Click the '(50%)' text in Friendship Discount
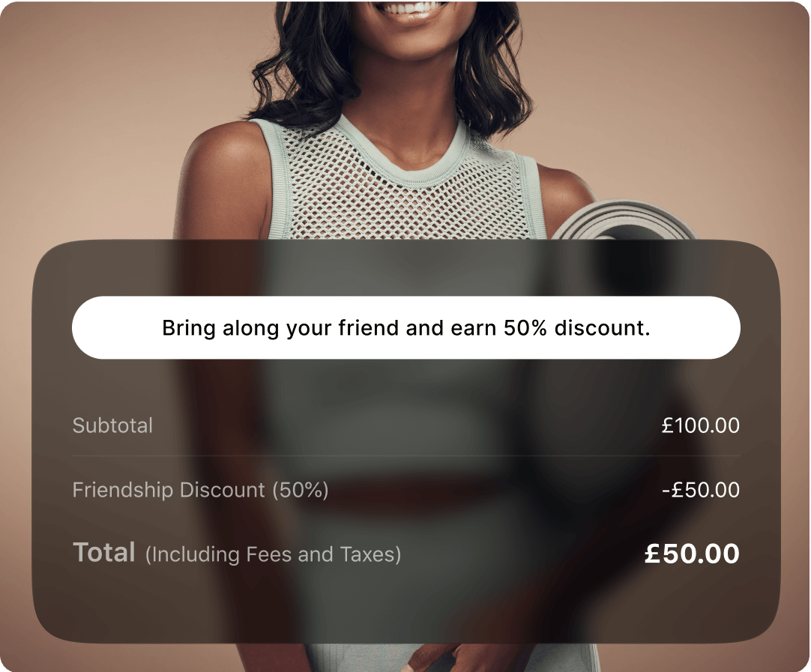Image resolution: width=811 pixels, height=672 pixels. pos(301,490)
